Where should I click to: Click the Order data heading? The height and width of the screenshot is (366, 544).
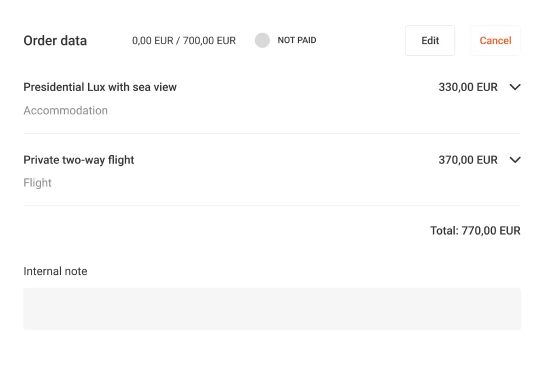(x=55, y=41)
